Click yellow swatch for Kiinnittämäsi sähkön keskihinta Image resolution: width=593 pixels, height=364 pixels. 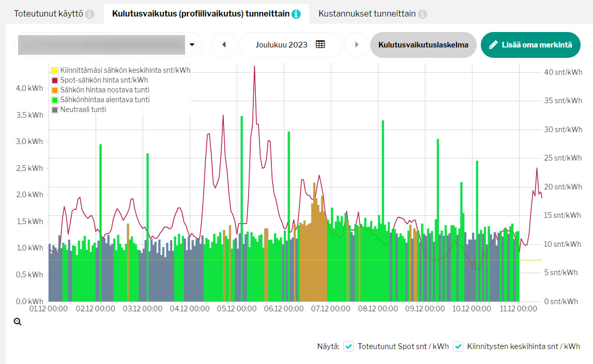point(55,70)
